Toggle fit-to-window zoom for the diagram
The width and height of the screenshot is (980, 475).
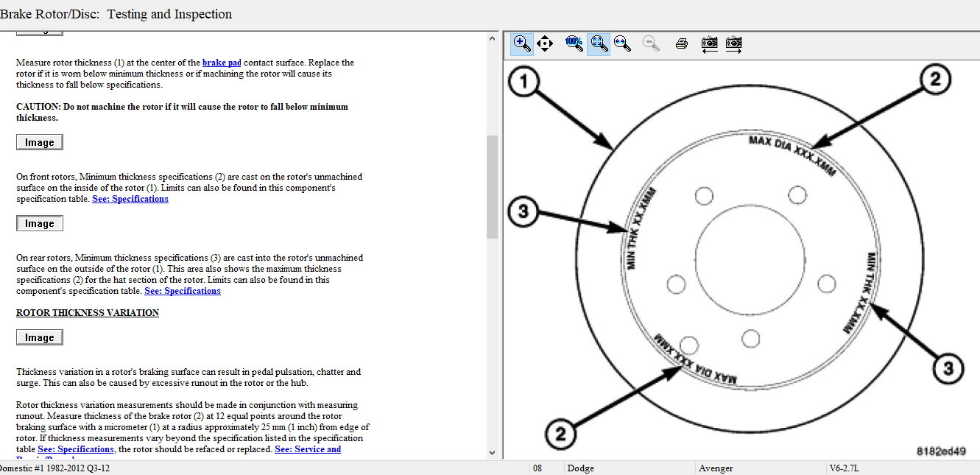(599, 43)
